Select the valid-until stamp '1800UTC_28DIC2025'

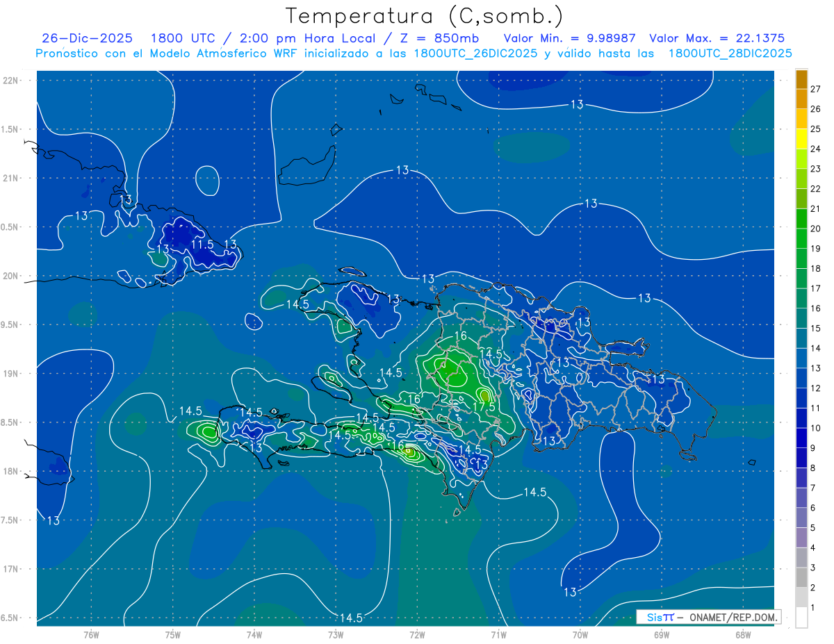[x=730, y=53]
